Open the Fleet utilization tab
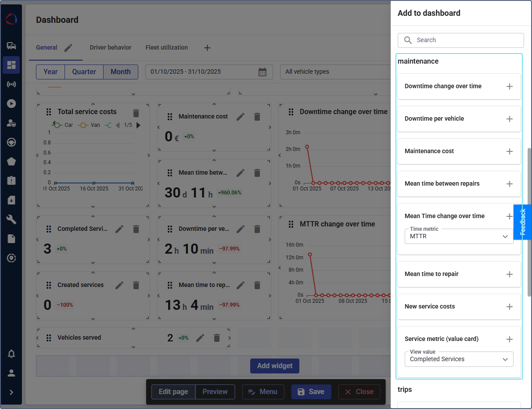Screen dimensions: 532x409 [167, 47]
